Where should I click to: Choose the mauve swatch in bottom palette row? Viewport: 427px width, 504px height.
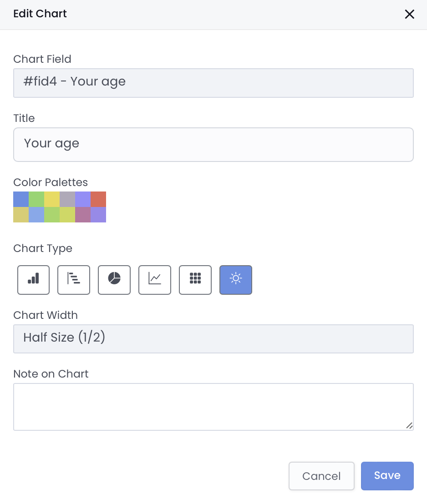coord(83,215)
